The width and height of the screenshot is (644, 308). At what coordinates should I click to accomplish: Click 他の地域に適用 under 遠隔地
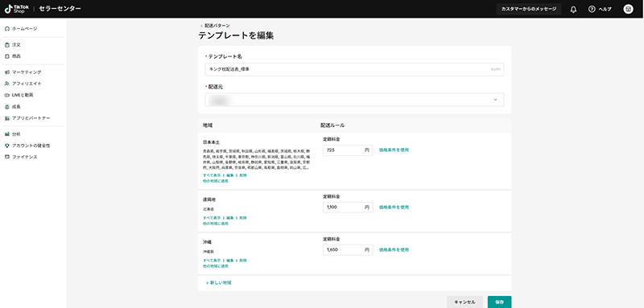point(216,224)
